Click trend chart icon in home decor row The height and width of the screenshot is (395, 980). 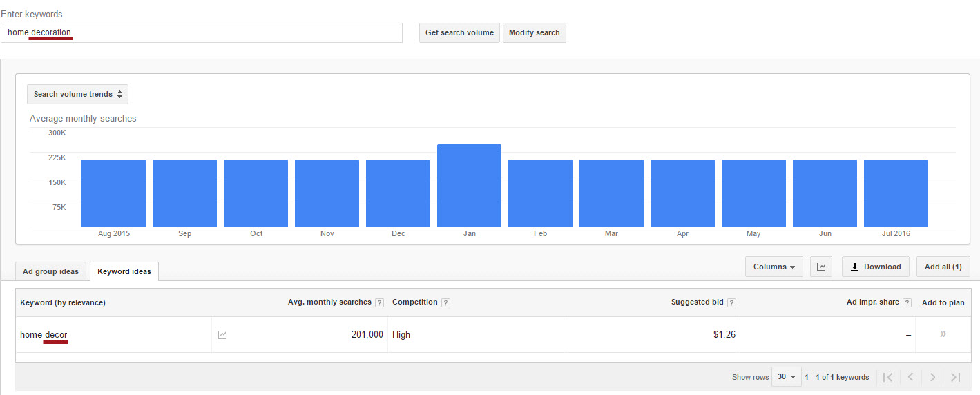click(x=222, y=335)
